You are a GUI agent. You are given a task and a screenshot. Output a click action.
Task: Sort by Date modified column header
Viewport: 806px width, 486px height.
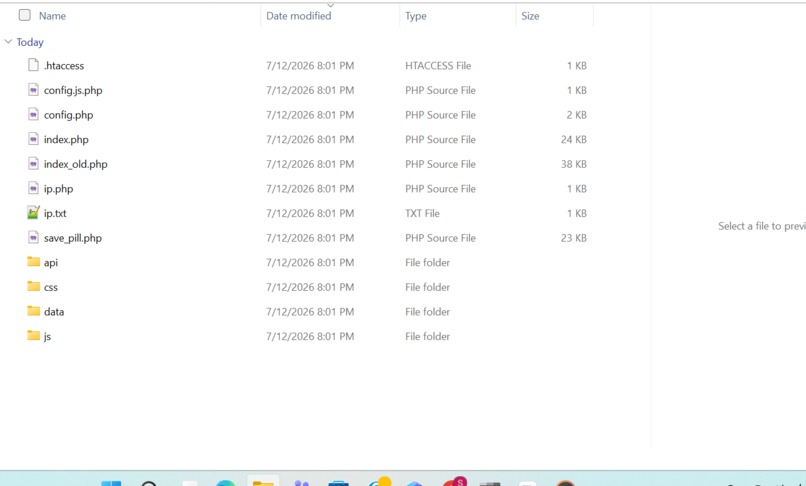(x=299, y=16)
